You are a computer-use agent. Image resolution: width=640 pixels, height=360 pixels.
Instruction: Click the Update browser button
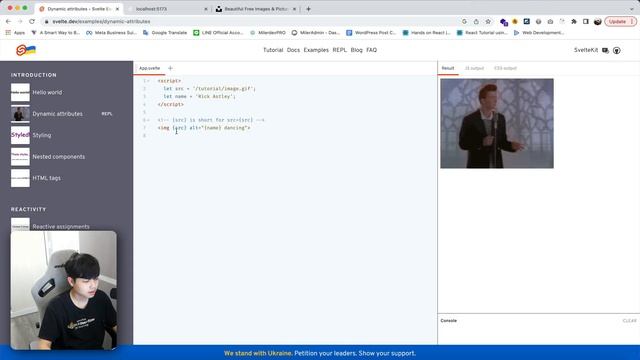coord(620,21)
